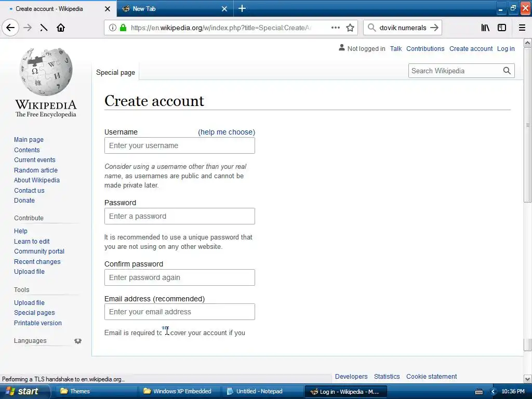This screenshot has height=399, width=532.
Task: Bookmark this page with the star icon
Action: [350, 28]
